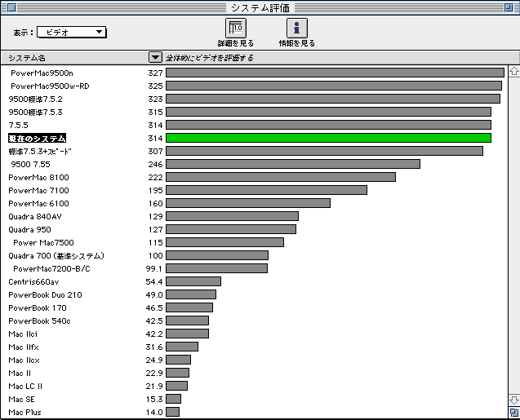
Task: Select the PowerMac 7100 row
Action: click(254, 190)
